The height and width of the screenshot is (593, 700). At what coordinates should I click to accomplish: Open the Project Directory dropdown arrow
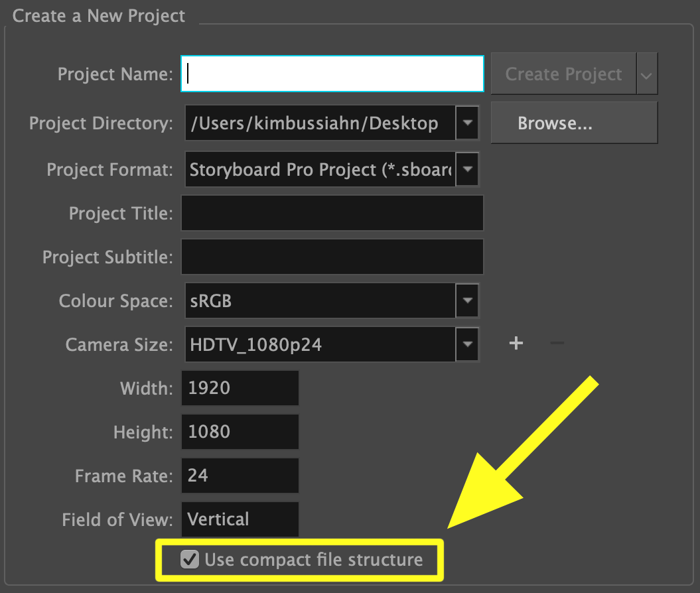tap(468, 123)
